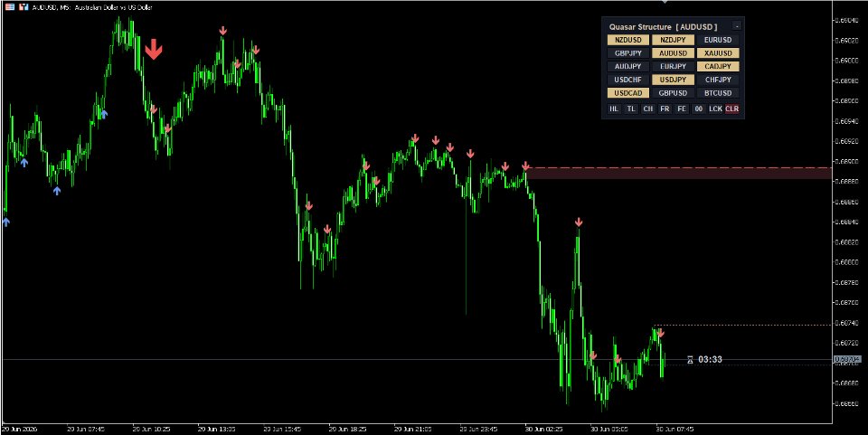Collapse the Quasar Structure panel
The image size is (868, 435).
[x=736, y=26]
